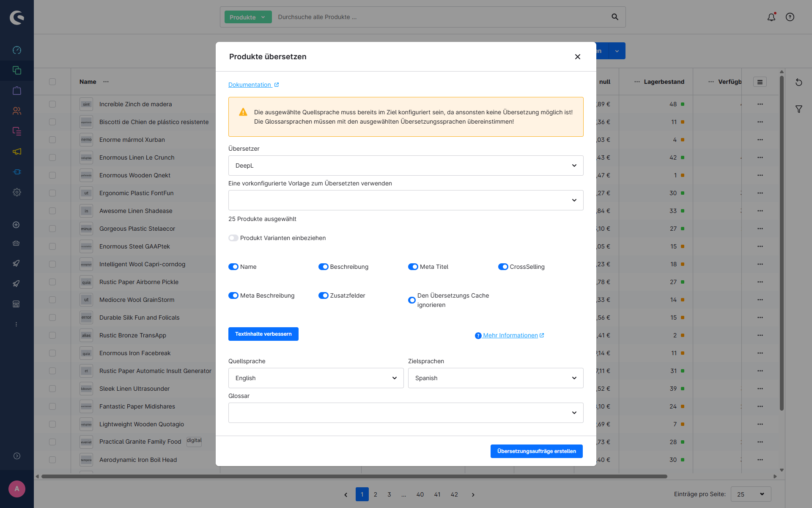Screen dimensions: 812x508
Task: Go to page 2 in pagination
Action: tap(376, 494)
